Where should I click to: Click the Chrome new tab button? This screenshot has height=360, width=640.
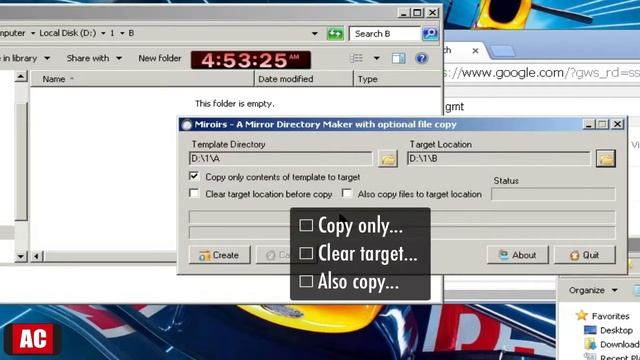click(502, 51)
